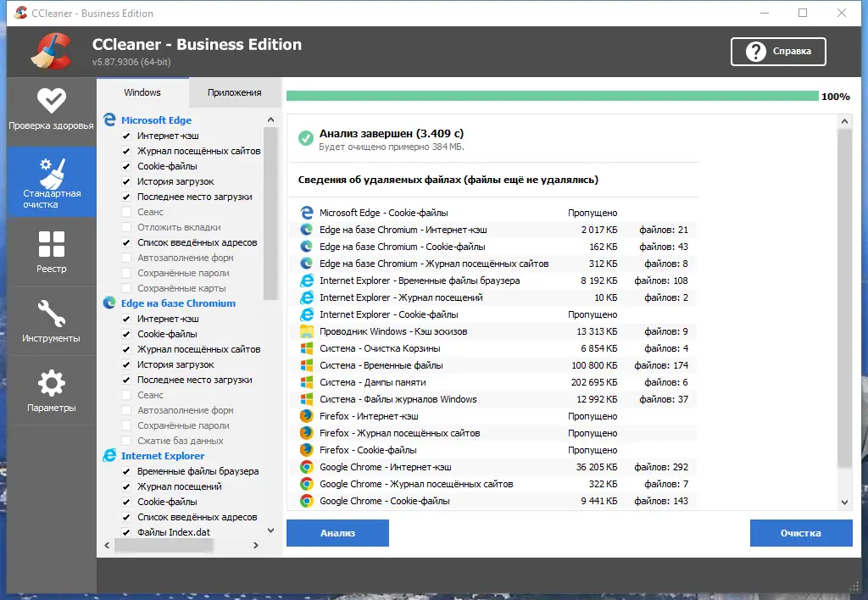The image size is (868, 600).
Task: Switch to the Windows tab
Action: tap(142, 92)
